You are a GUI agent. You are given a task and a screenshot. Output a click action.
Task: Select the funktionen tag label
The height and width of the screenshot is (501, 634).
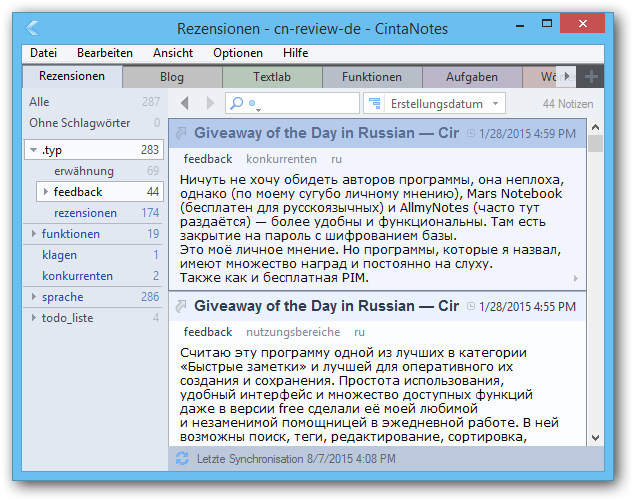click(71, 234)
